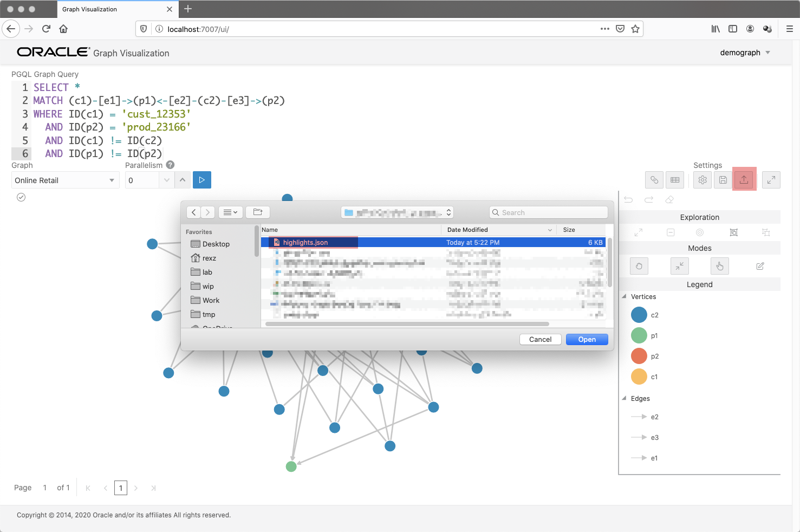Go forward in file dialog folder history
Image resolution: width=800 pixels, height=532 pixels.
(208, 212)
